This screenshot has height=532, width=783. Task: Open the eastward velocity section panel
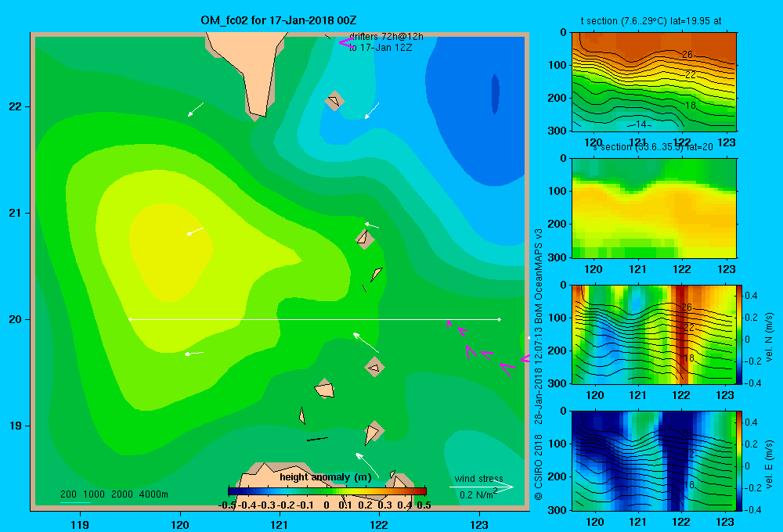coord(654,461)
